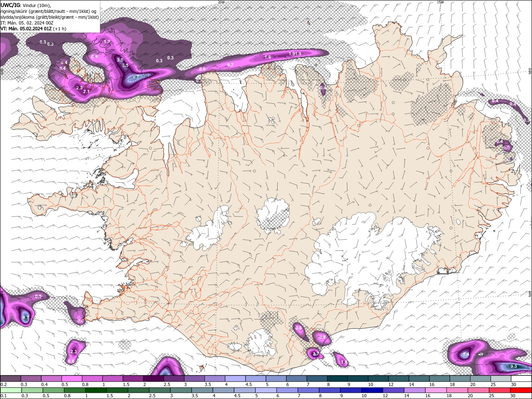Pick top-row legend swatch between 4 and 4.5
The image size is (532, 399).
235,379
